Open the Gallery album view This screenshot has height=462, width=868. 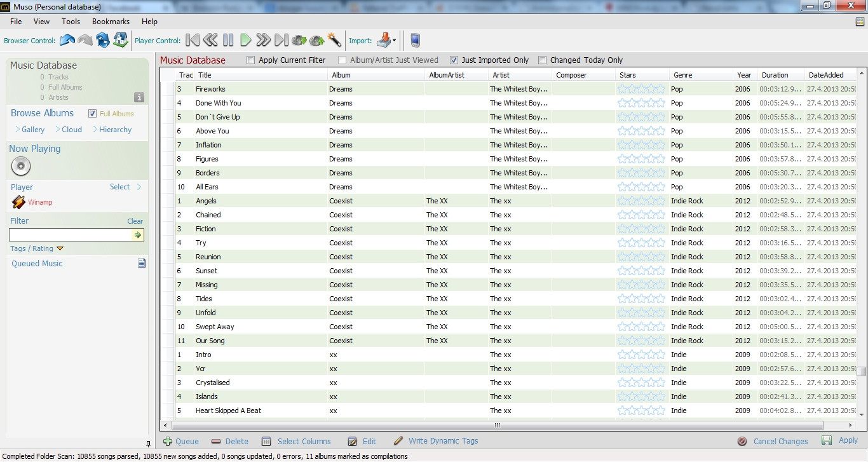pyautogui.click(x=33, y=130)
